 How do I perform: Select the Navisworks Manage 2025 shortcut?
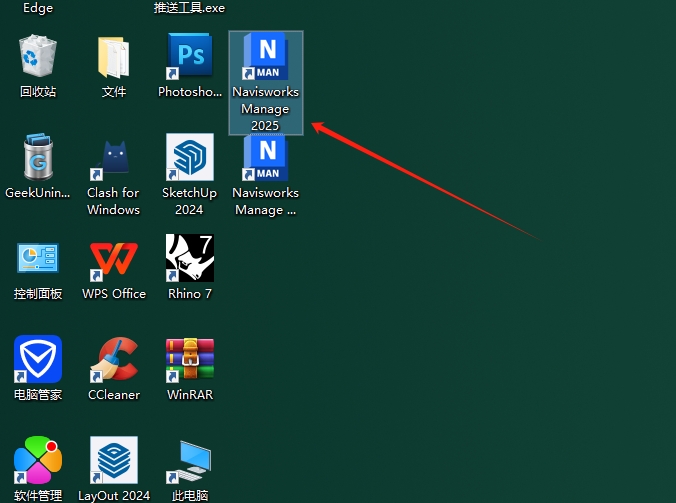tap(266, 82)
